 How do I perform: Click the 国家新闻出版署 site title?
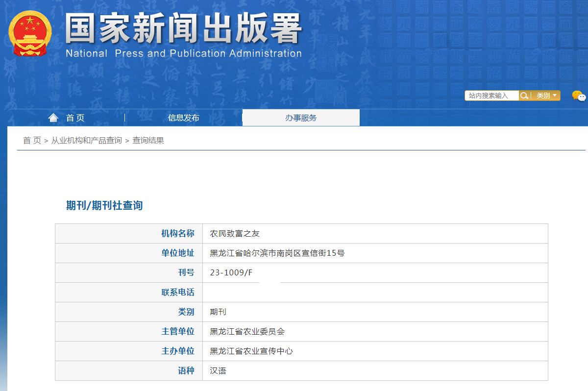tap(183, 29)
